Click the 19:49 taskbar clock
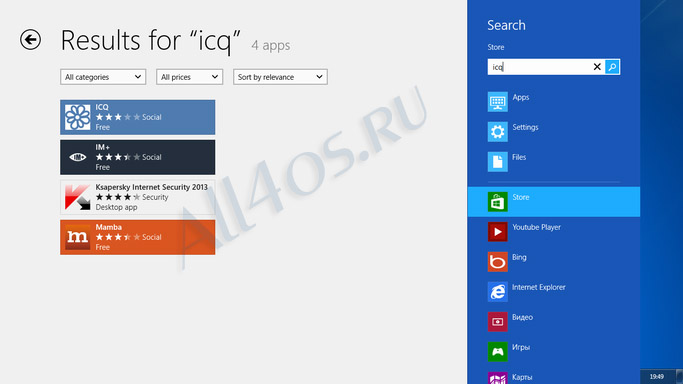This screenshot has height=384, width=683. click(x=656, y=377)
